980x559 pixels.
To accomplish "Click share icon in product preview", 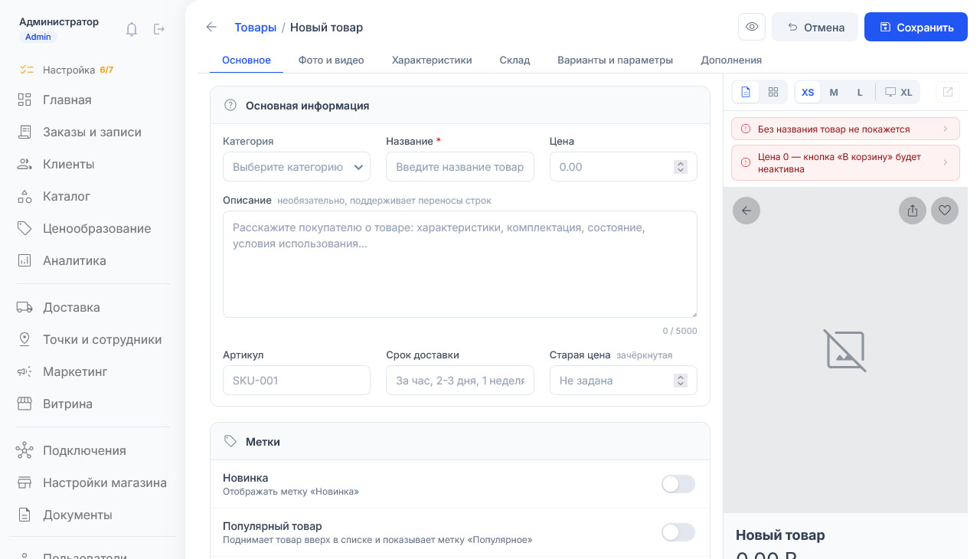I will (x=913, y=211).
